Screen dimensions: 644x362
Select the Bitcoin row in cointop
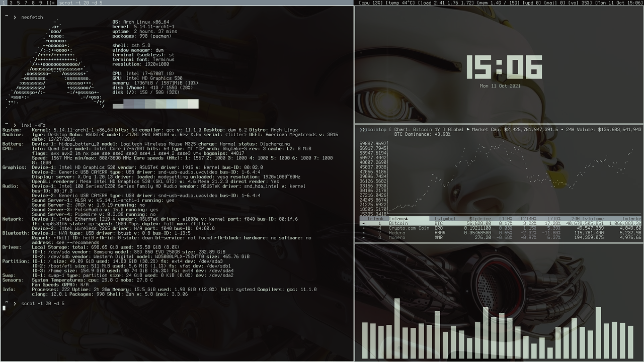point(501,224)
